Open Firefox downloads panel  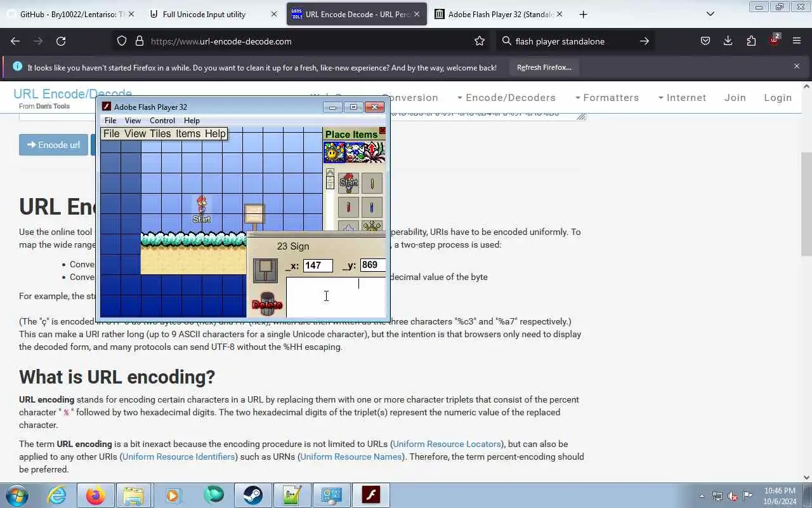click(x=728, y=41)
